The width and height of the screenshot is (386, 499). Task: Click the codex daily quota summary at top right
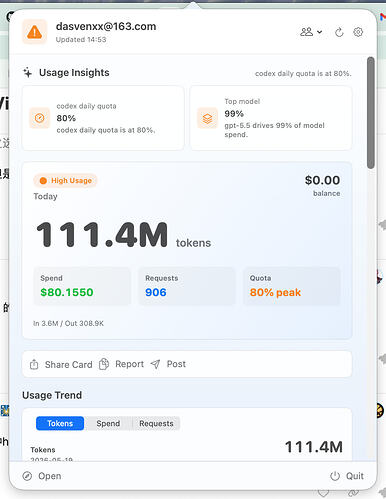pyautogui.click(x=303, y=74)
